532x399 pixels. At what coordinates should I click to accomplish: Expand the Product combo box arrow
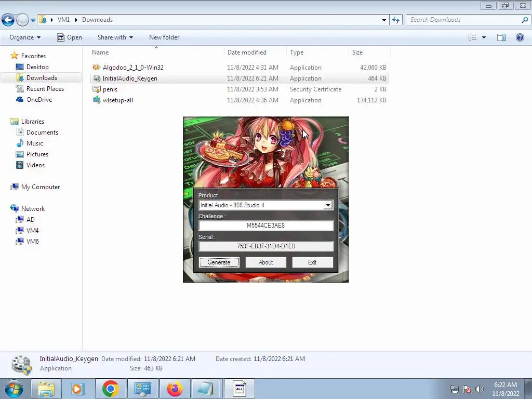click(328, 205)
